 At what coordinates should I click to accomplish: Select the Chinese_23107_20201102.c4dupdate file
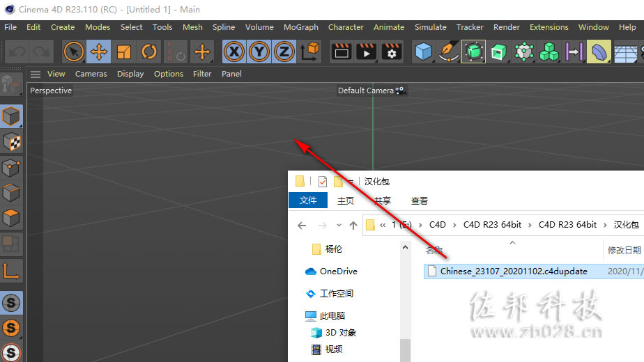(x=514, y=271)
